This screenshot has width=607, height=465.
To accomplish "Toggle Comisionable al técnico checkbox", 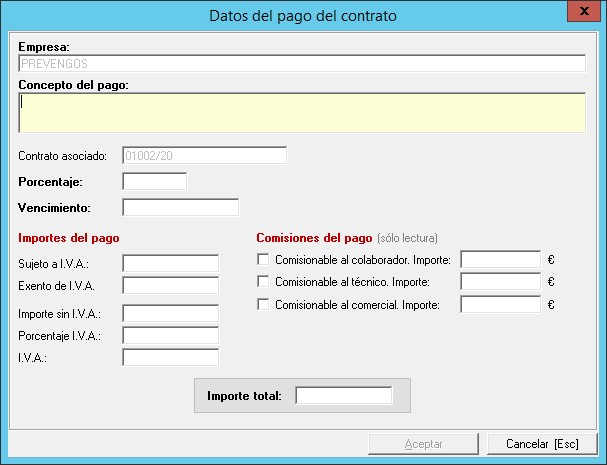I will [264, 282].
